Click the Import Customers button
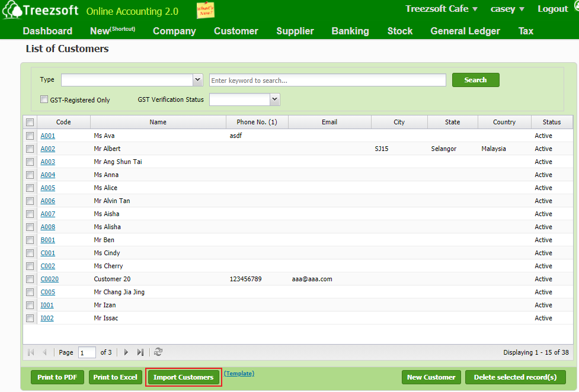Image resolution: width=579 pixels, height=392 pixels. click(x=183, y=377)
